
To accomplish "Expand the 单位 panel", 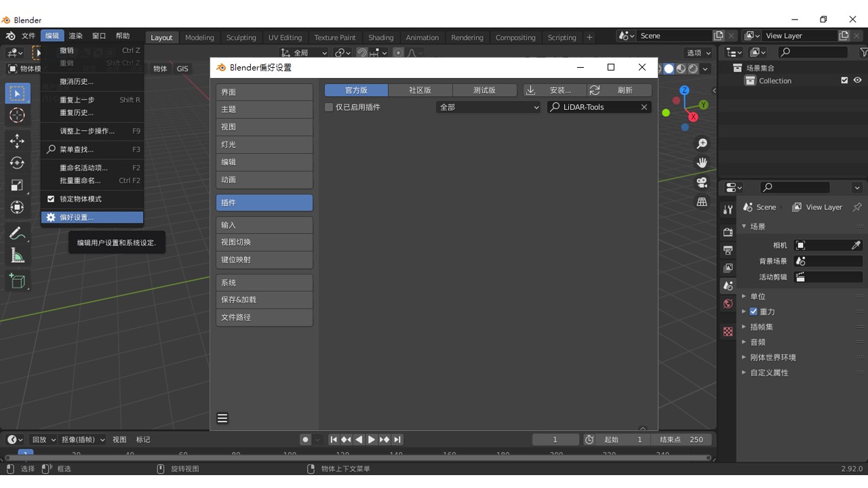I will pyautogui.click(x=757, y=296).
